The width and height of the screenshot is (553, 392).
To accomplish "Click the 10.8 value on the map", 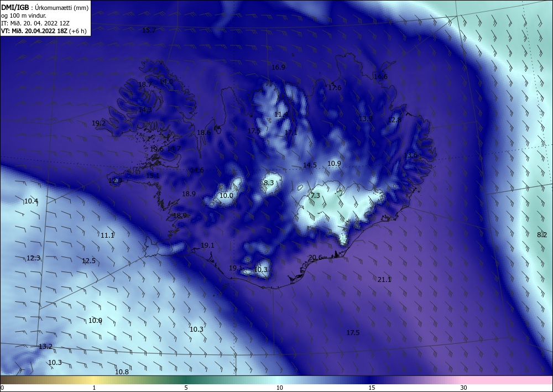I will [122, 372].
